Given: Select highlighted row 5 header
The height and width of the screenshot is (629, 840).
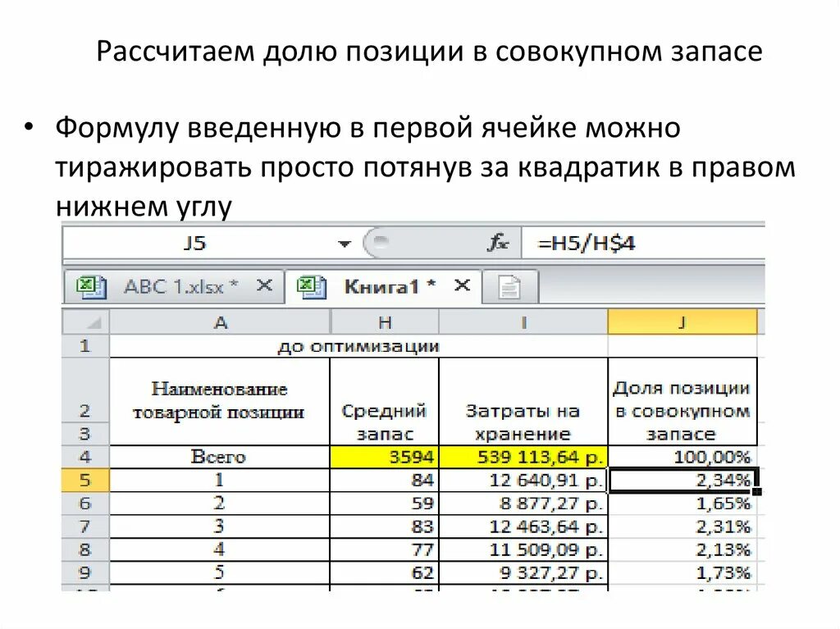Looking at the screenshot, I should click(85, 480).
